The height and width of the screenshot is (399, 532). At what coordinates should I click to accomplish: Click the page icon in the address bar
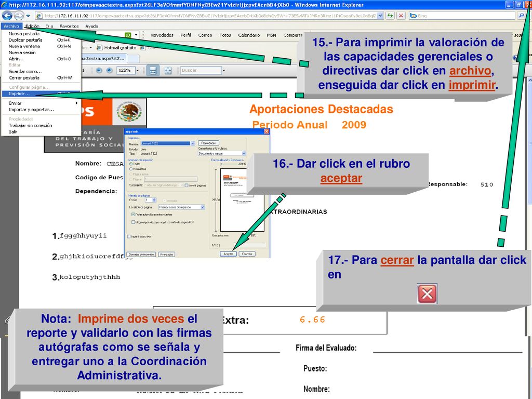click(39, 16)
